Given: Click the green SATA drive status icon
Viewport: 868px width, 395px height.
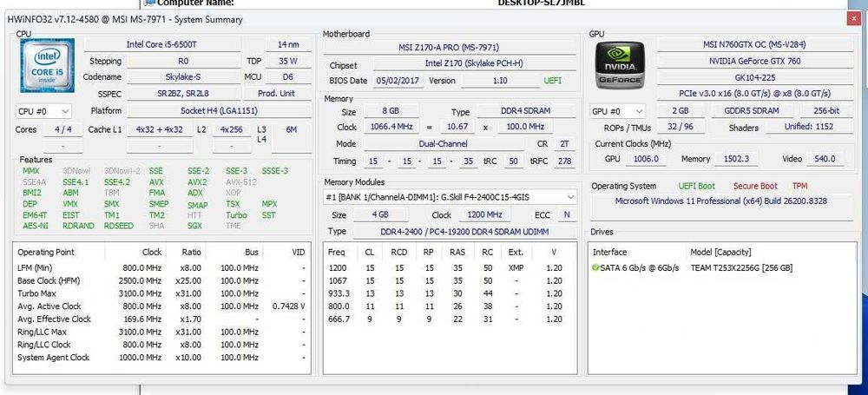Looking at the screenshot, I should point(595,267).
